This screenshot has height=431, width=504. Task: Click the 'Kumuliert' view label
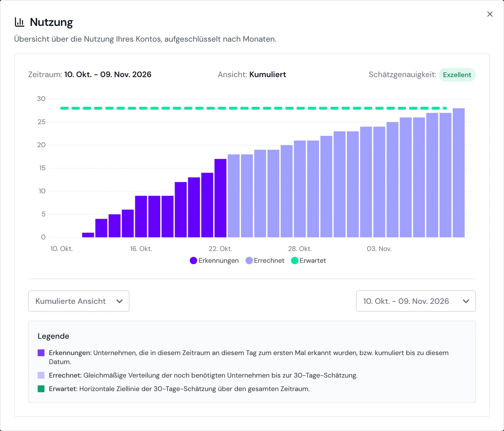[x=267, y=74]
